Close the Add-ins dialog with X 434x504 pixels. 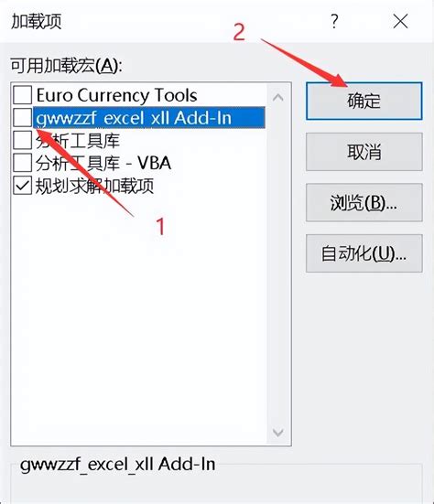tap(400, 22)
